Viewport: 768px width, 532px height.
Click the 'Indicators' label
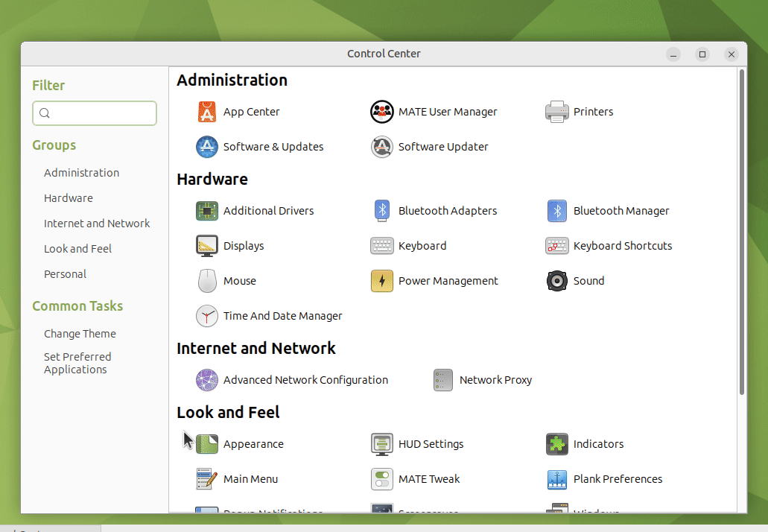click(598, 444)
